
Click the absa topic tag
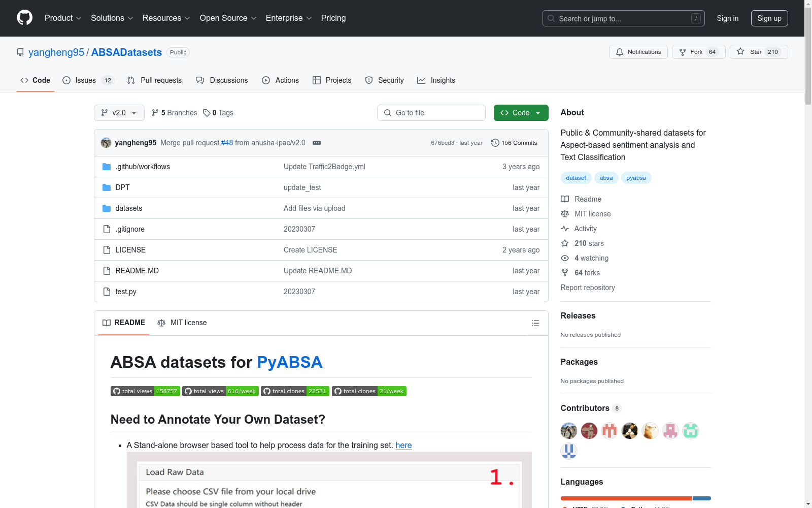click(606, 178)
